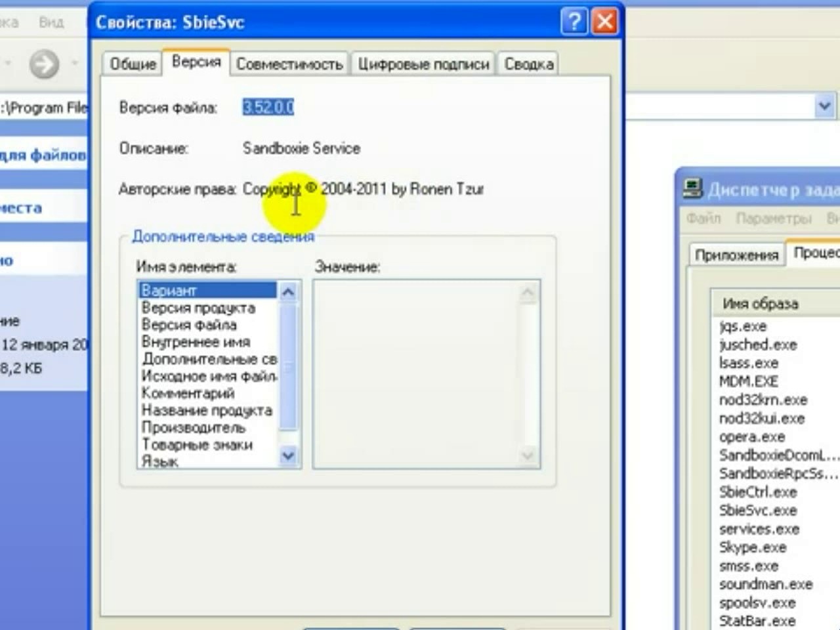Choose Производитель in the item list
This screenshot has height=630, width=840.
click(x=194, y=427)
